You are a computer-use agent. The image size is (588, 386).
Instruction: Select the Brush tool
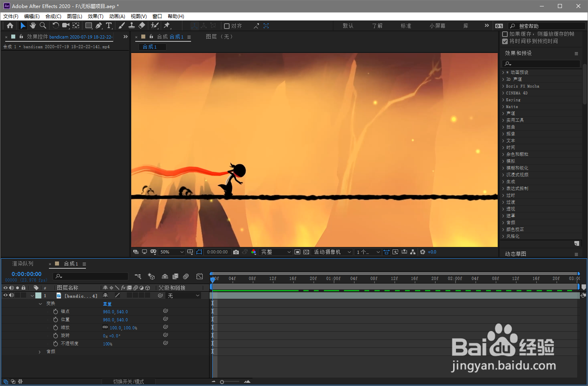coord(122,26)
